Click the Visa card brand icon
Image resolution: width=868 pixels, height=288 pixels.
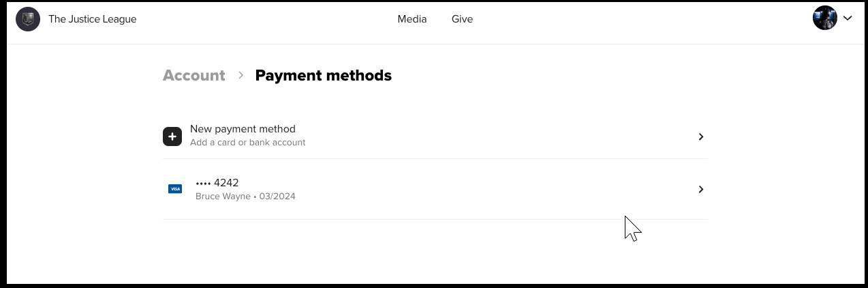[175, 189]
